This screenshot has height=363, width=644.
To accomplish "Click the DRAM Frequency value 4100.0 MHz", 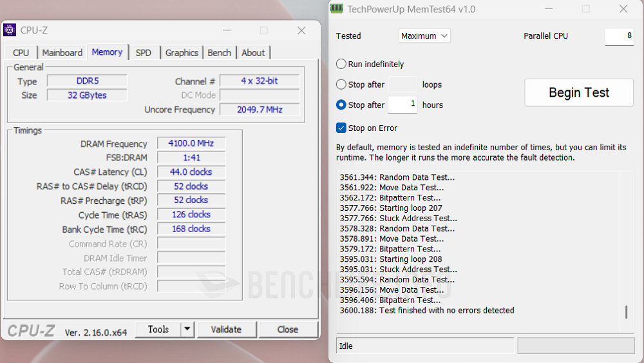I will [191, 143].
